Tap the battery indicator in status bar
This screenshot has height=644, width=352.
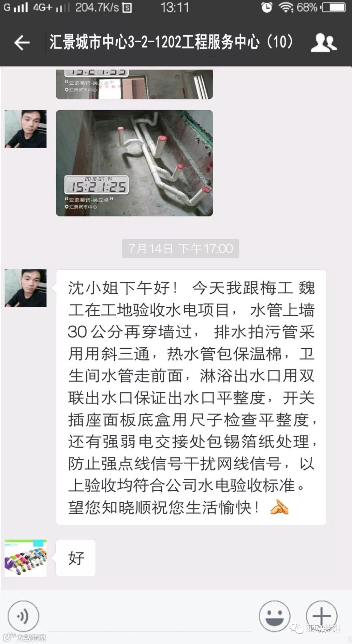tap(333, 7)
